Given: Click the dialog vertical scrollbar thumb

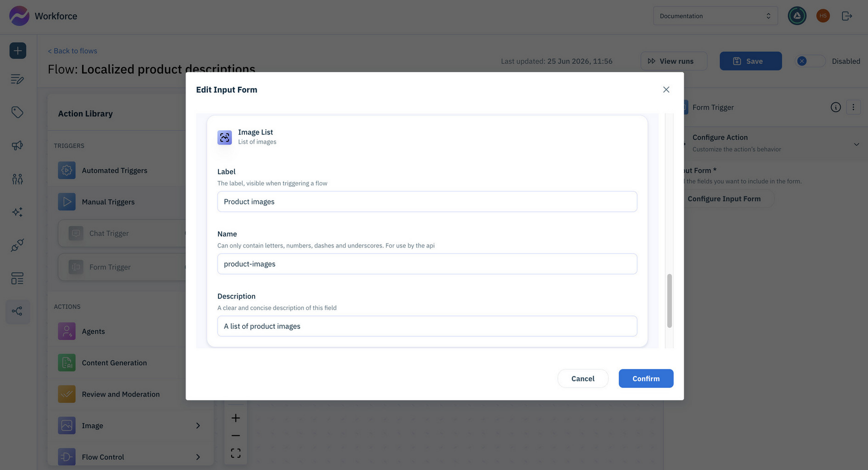Looking at the screenshot, I should coord(669,301).
